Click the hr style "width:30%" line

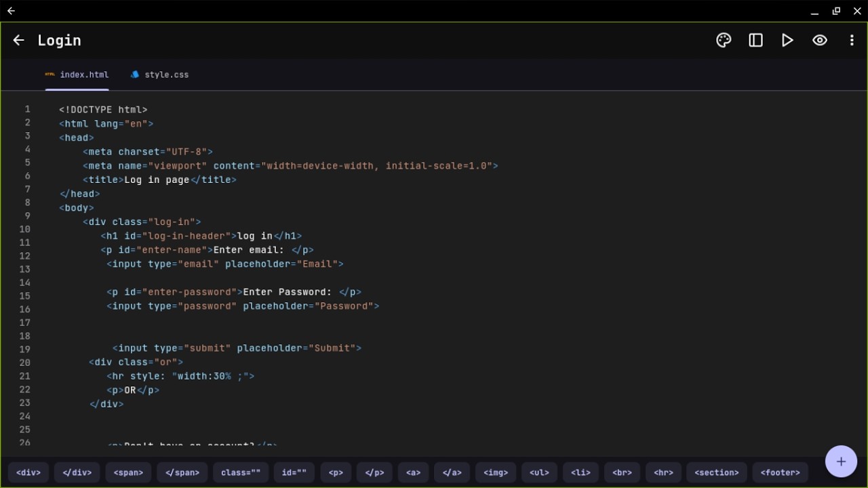180,376
